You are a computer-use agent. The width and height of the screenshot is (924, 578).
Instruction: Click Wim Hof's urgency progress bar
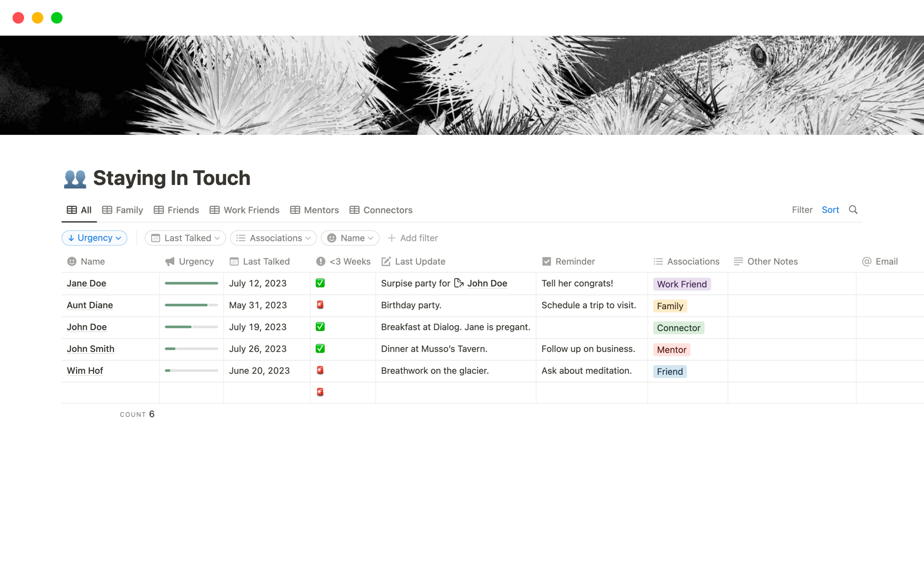coord(191,370)
